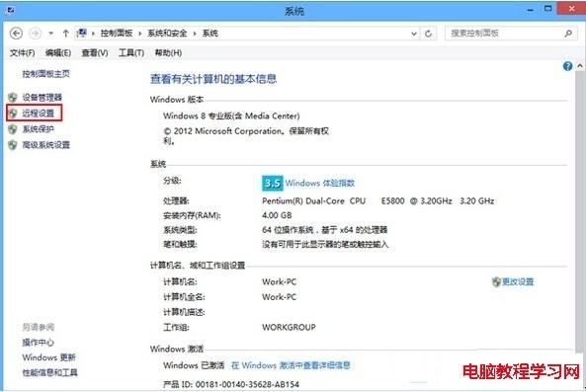Click the Forward navigation arrow

click(x=36, y=34)
